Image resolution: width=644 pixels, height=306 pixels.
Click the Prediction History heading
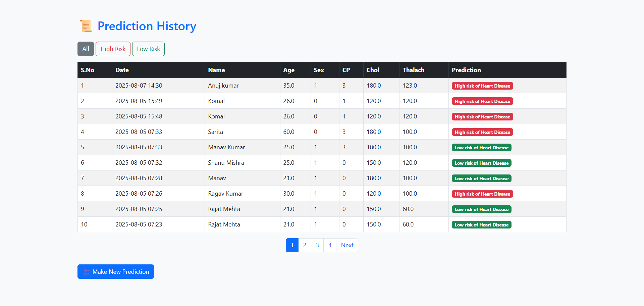click(x=147, y=26)
